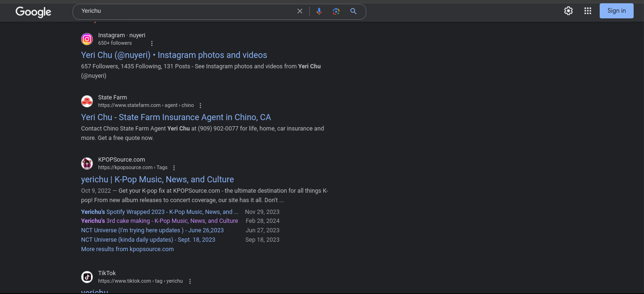Open Yerichu's Spotify Wrapped 2023 sublink
644x294 pixels.
click(x=160, y=212)
